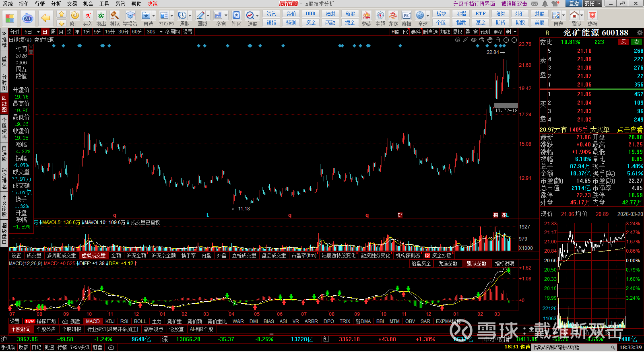This screenshot has height=352, width=644.
Task: Click the 修正 refresh icon
Action: (75, 15)
